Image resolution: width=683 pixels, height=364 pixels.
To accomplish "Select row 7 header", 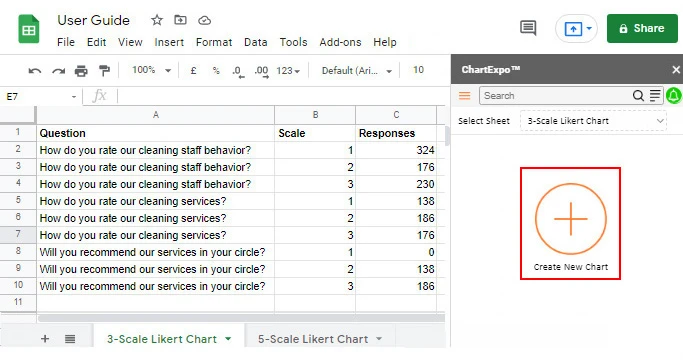I will [x=18, y=235].
